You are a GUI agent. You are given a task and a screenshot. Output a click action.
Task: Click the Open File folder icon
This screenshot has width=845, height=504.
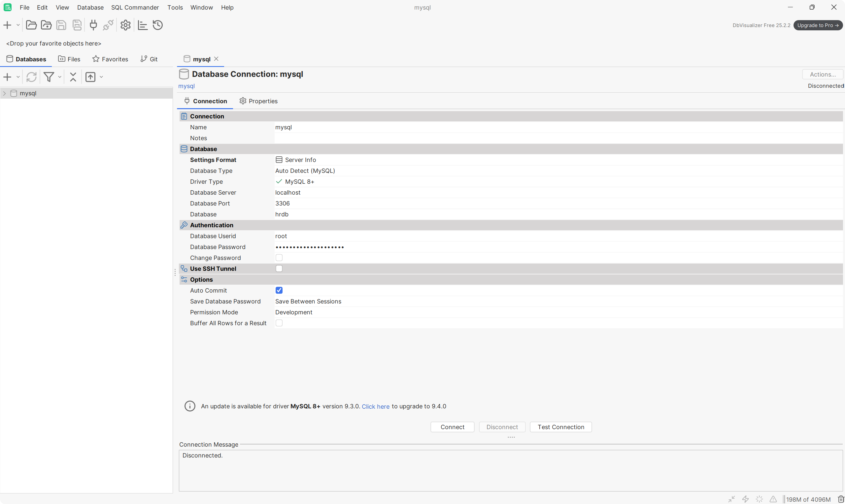31,25
